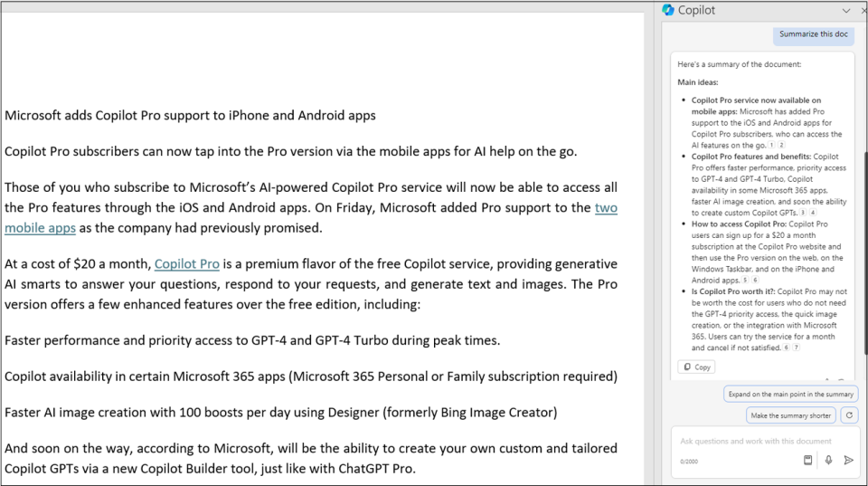Click the Copilot logo icon in panel header
Image resolution: width=868 pixels, height=486 pixels.
(668, 10)
